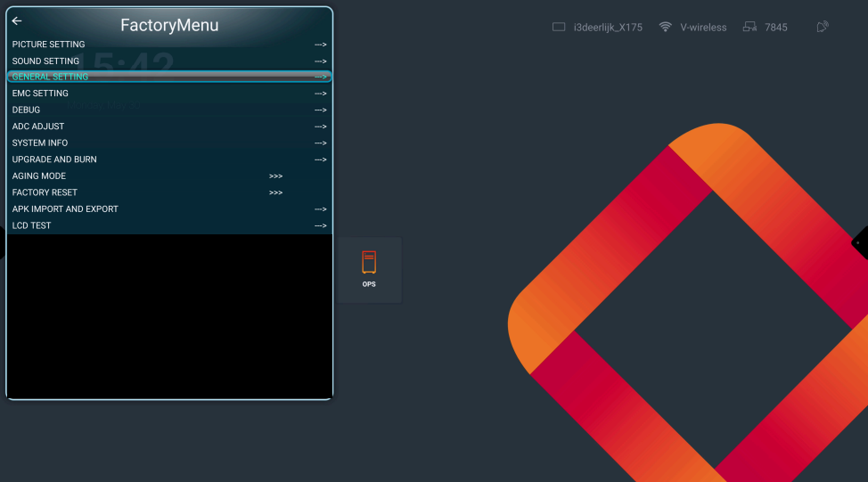
Task: Click the Wi-Fi signal icon
Action: pos(665,28)
